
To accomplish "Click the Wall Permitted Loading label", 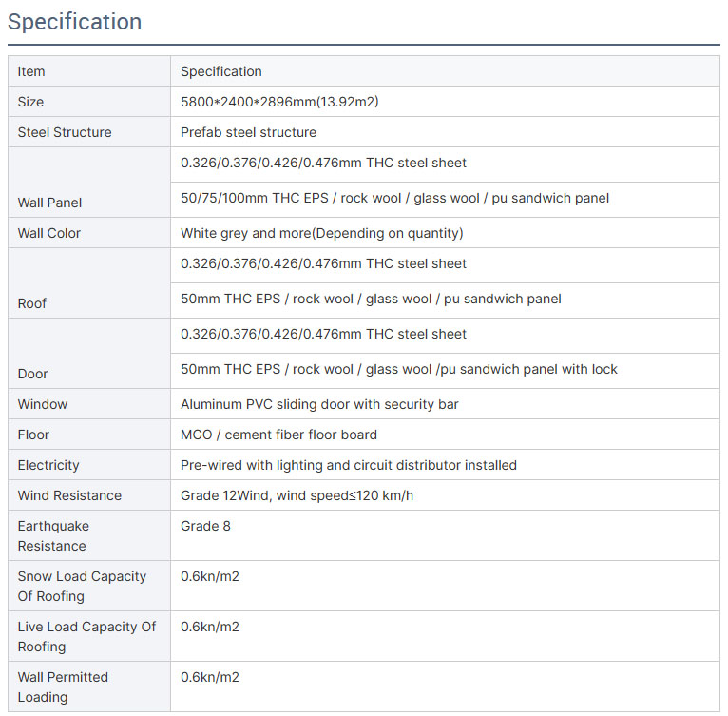I will 63,687.
